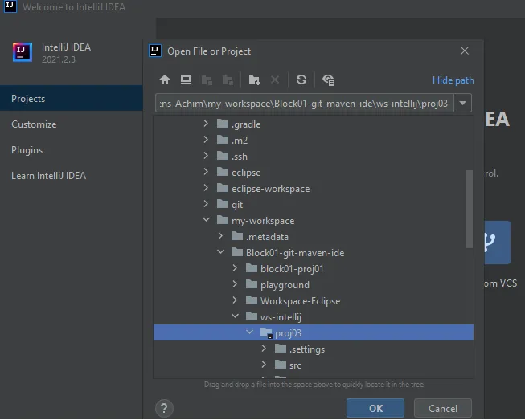Jump to Desktop directory icon

186,80
